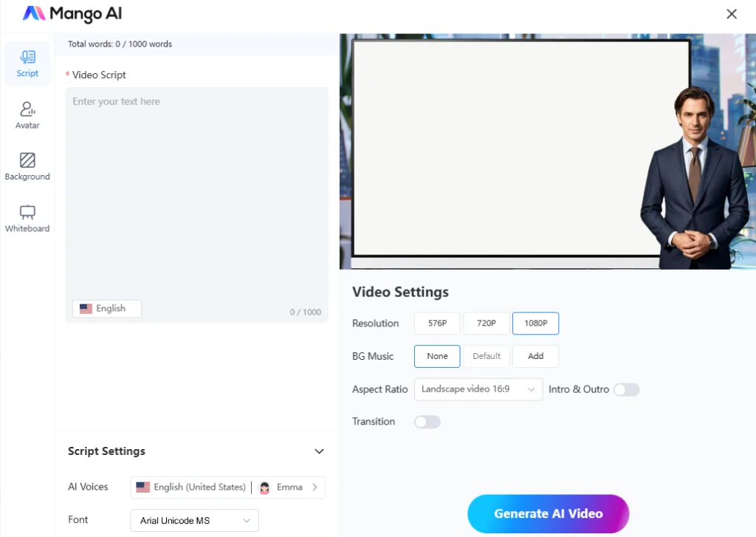
Task: Click the Generate AI Video button
Action: pos(548,513)
